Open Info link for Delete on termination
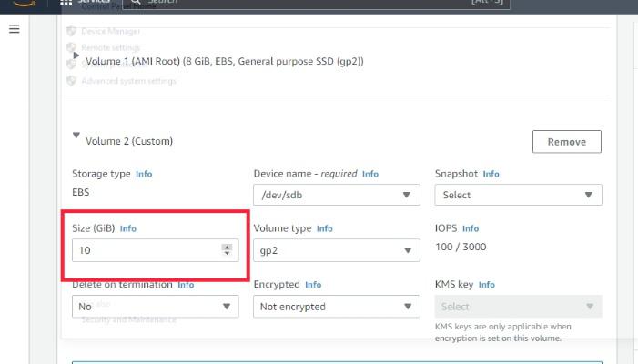 186,285
